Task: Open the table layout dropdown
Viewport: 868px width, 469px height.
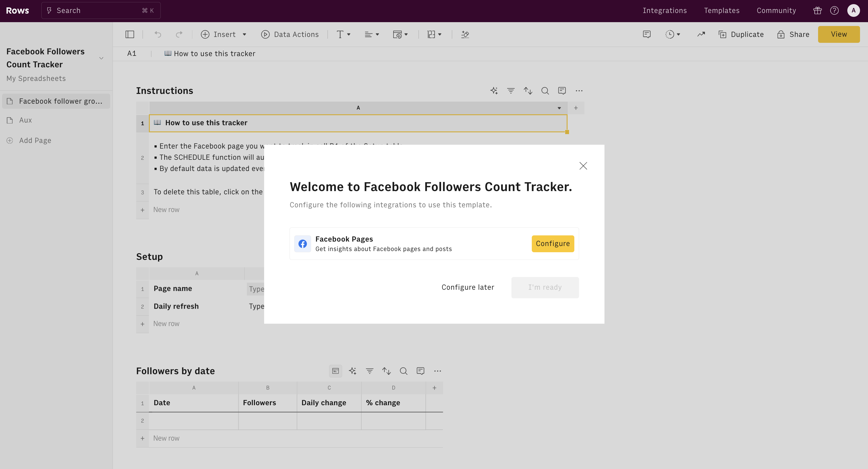Action: (434, 34)
